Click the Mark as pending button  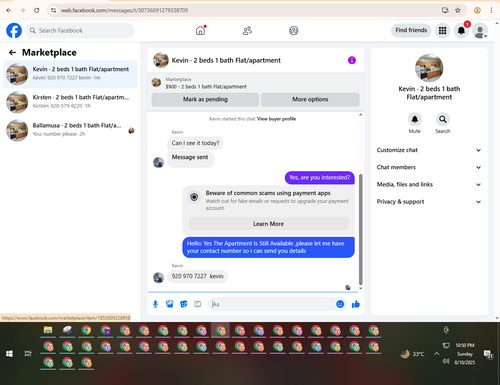[x=205, y=99]
